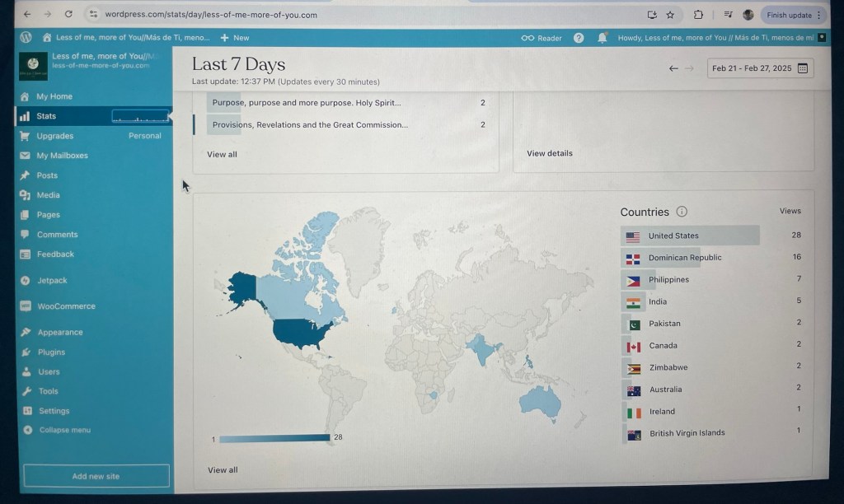Bookmark page with the star icon
This screenshot has height=504, width=844.
[670, 15]
